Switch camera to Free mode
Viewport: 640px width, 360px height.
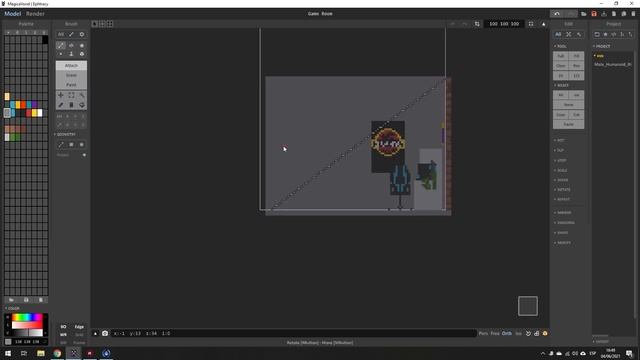pos(495,333)
